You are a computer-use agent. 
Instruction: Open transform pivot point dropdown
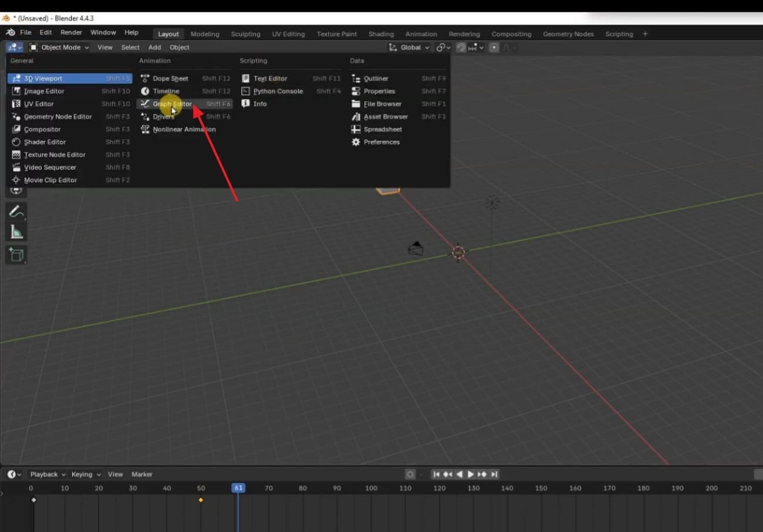coord(443,48)
